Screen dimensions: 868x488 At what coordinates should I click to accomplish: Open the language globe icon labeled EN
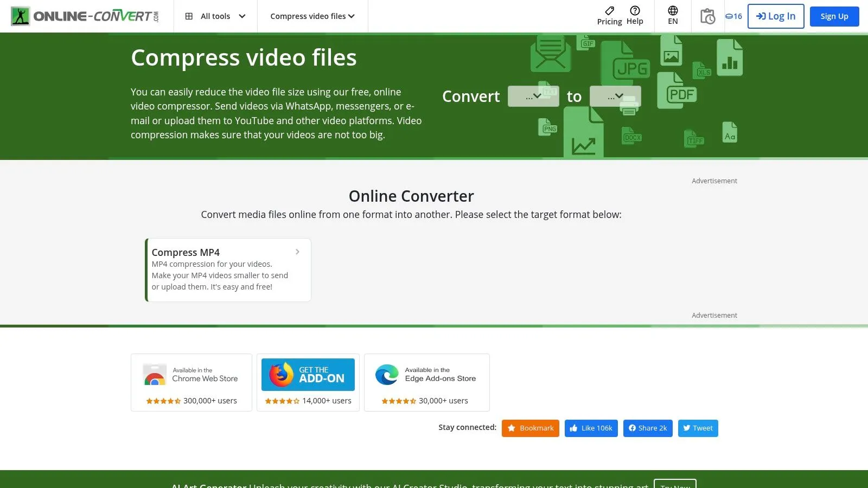tap(673, 15)
